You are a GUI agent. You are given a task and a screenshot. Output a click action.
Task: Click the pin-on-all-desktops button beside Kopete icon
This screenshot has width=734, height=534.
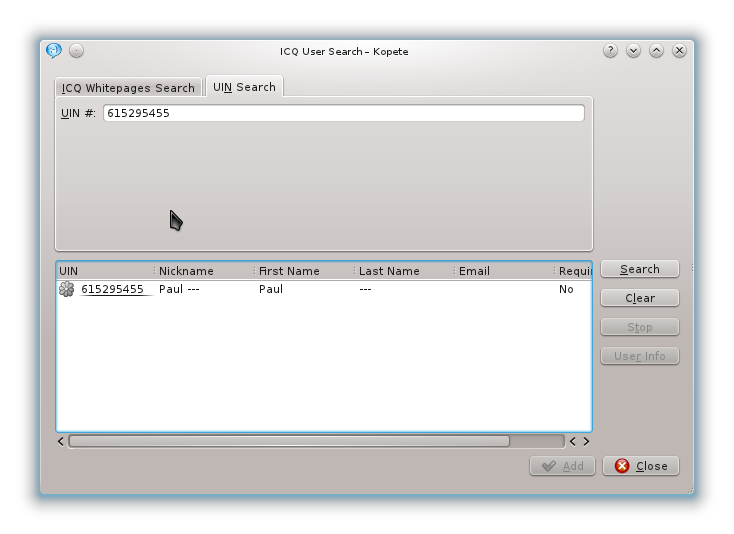point(77,51)
